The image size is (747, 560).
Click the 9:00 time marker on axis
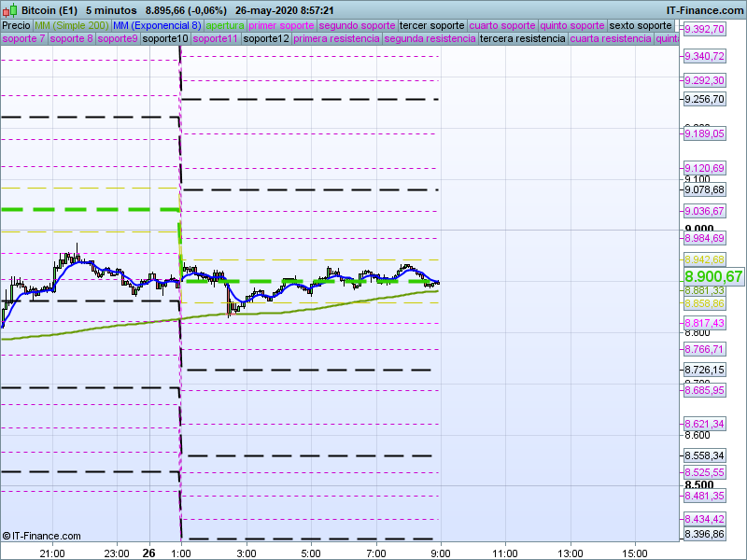(440, 553)
